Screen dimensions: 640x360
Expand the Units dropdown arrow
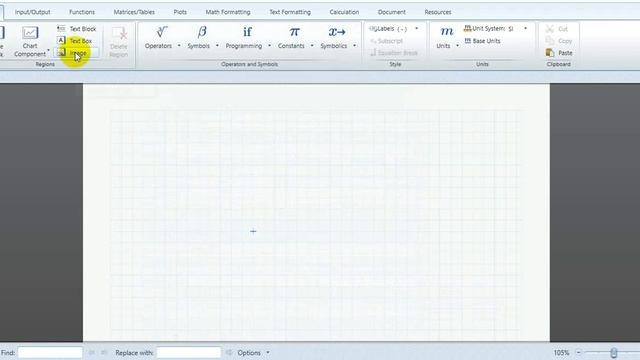[457, 46]
